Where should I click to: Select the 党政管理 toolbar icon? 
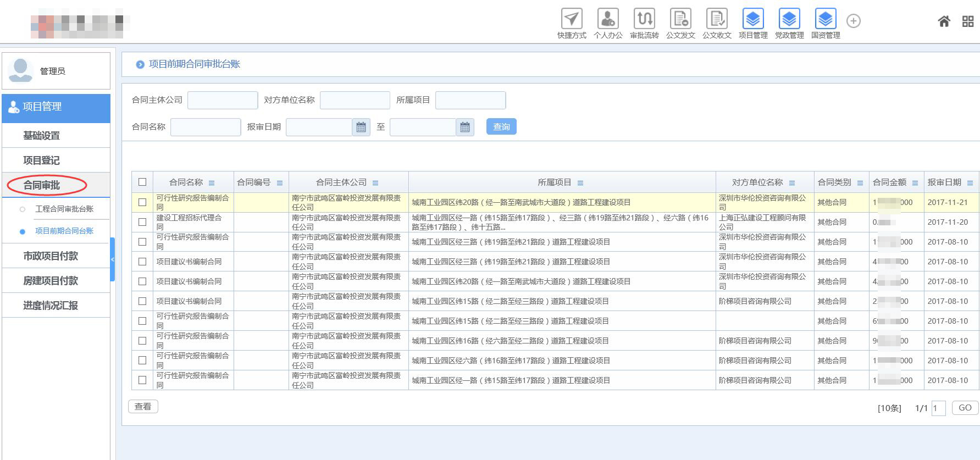[x=789, y=19]
